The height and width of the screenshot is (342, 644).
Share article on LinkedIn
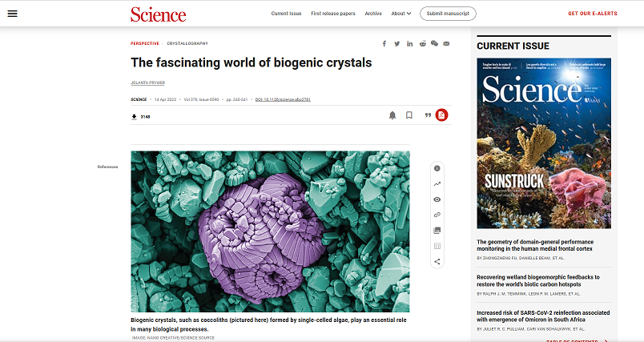(409, 43)
